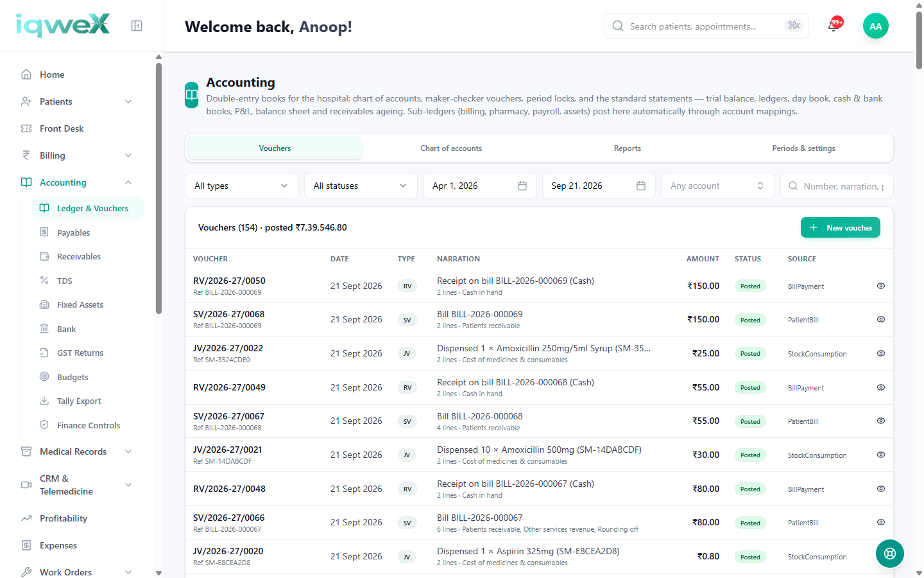924x578 pixels.
Task: Select the Vouchers tab
Action: tap(275, 148)
